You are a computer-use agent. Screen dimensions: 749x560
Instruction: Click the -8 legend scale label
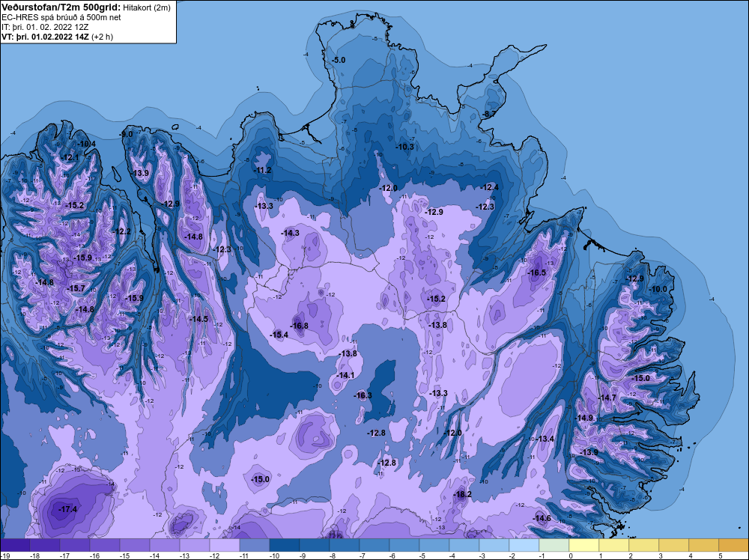click(333, 556)
